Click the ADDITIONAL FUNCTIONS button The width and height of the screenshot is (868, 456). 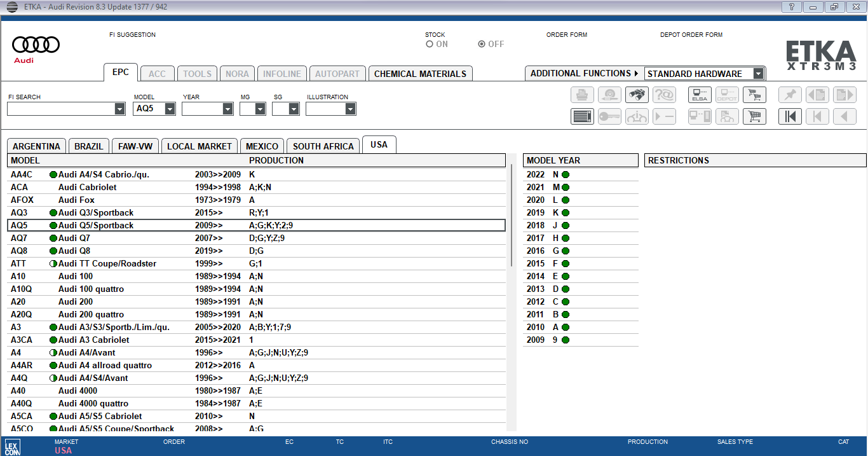(584, 74)
